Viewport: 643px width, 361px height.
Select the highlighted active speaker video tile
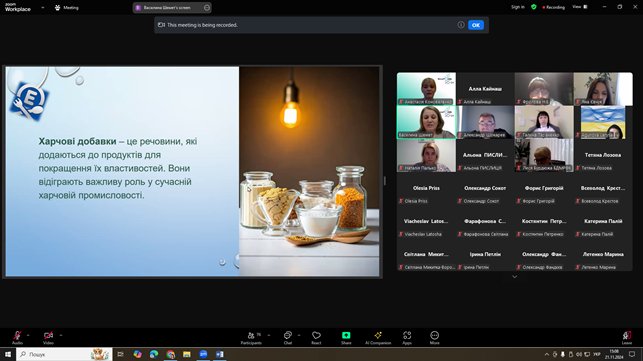tap(426, 122)
